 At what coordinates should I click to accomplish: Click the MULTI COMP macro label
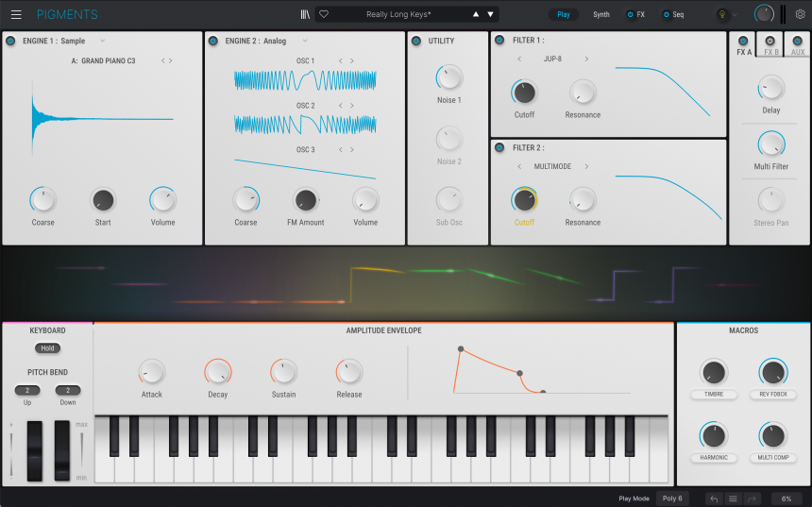[x=773, y=457]
